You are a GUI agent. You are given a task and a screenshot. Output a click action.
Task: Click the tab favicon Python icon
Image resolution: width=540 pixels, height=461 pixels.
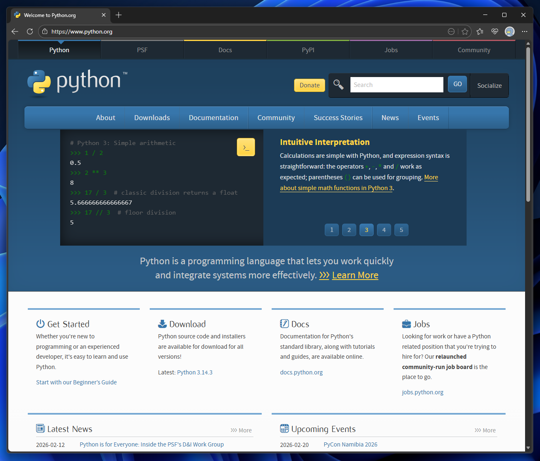[x=17, y=15]
